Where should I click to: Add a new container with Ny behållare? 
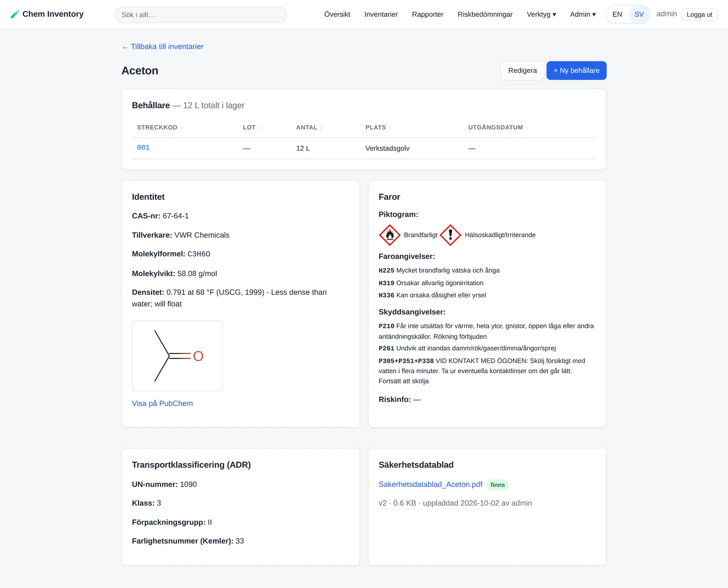coord(576,71)
